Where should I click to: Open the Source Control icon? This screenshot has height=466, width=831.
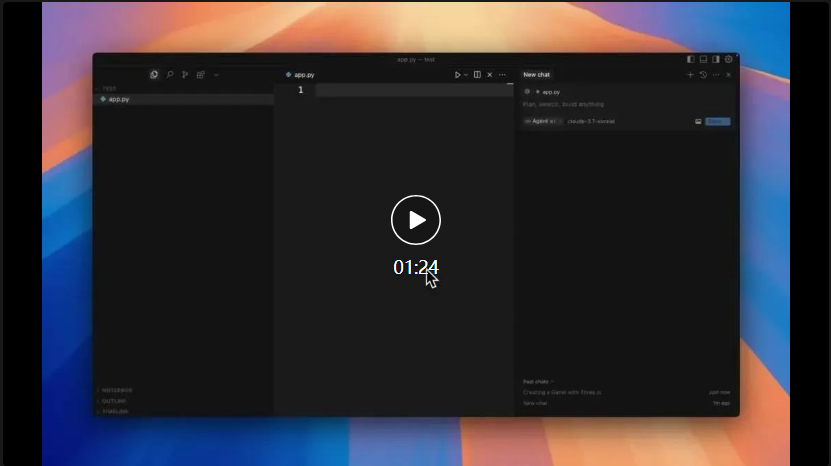coord(185,74)
